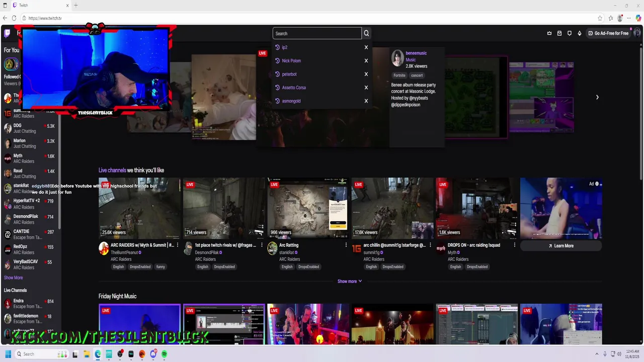Image resolution: width=644 pixels, height=362 pixels.
Task: Click the Fortnite tag
Action: [x=399, y=75]
